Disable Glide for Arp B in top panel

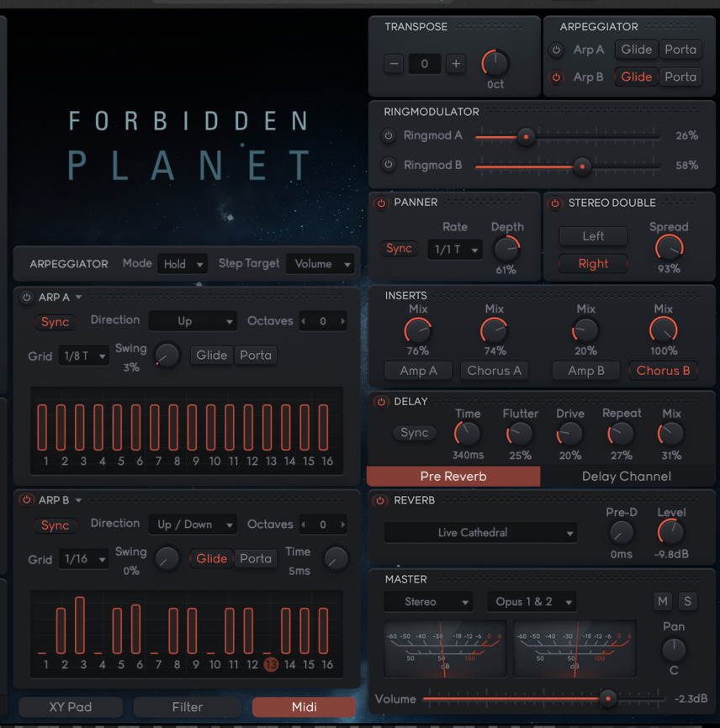637,77
